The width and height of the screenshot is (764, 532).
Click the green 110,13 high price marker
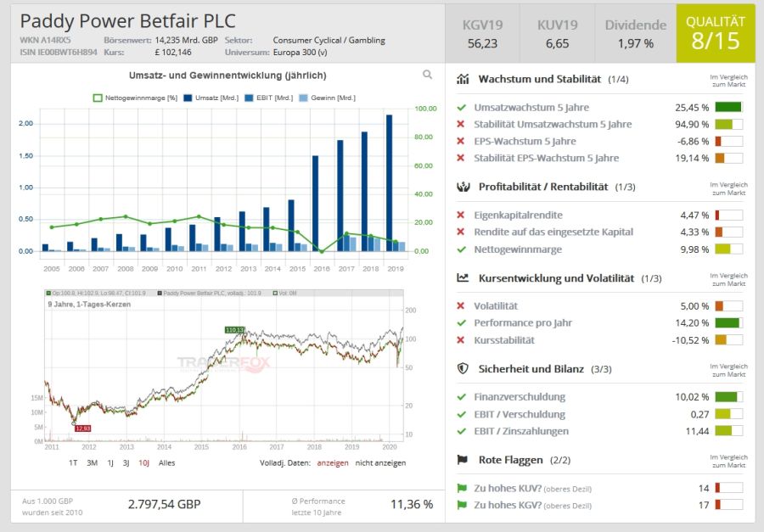tap(235, 330)
